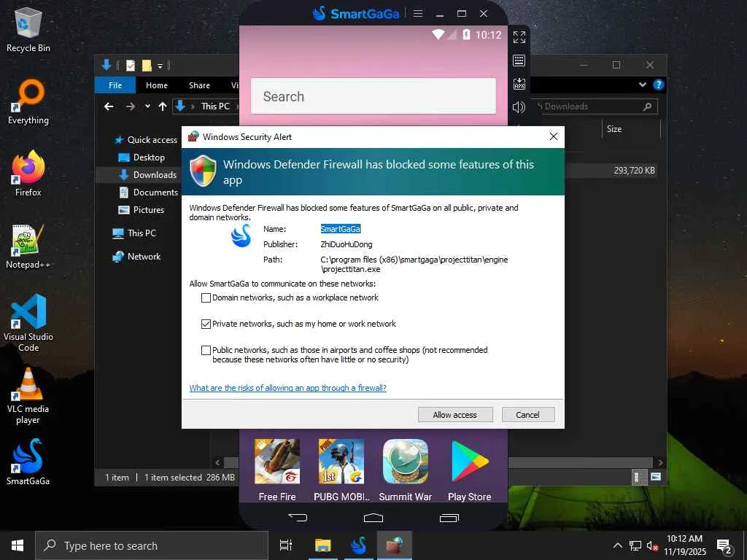The height and width of the screenshot is (560, 747).
Task: Open quick access toolbar customize dropdown
Action: point(160,66)
